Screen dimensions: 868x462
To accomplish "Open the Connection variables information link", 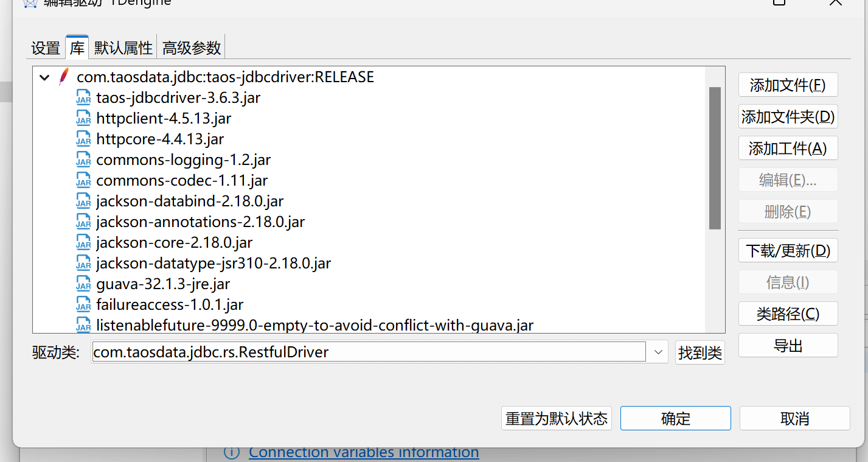I will [364, 452].
